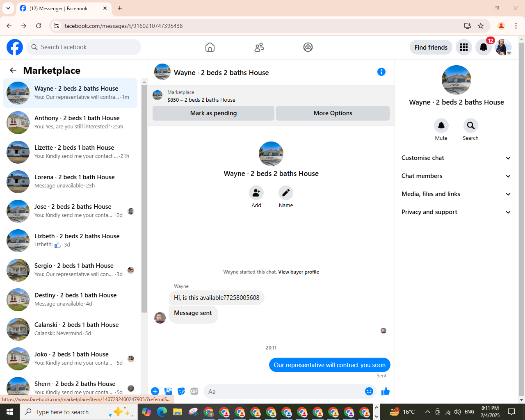
Task: Open the Facebook logo home link
Action: pyautogui.click(x=15, y=47)
